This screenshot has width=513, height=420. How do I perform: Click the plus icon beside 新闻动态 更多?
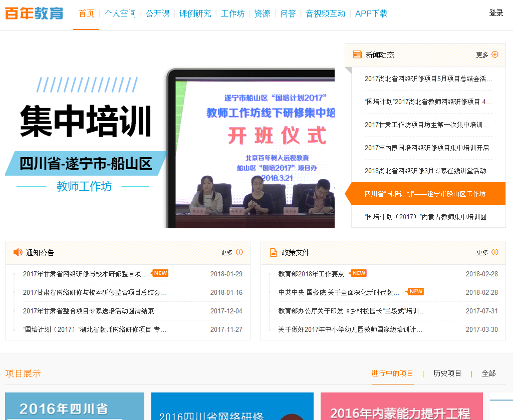(495, 55)
